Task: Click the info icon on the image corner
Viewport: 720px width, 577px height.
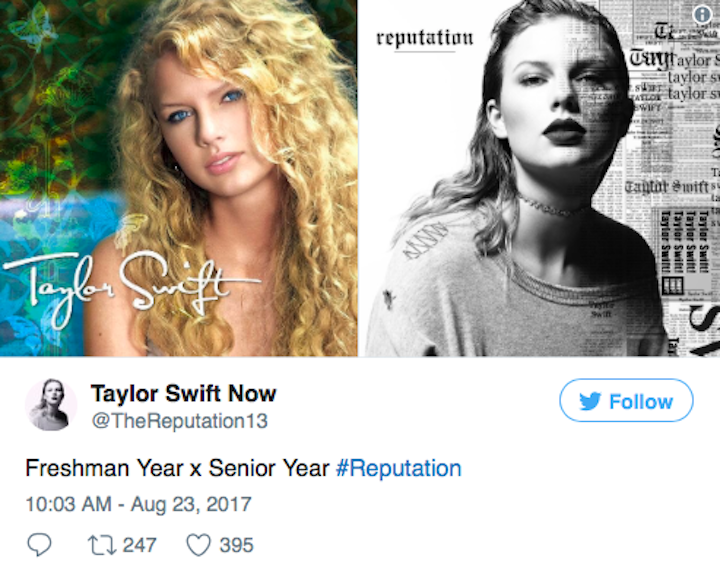Action: pos(703,14)
